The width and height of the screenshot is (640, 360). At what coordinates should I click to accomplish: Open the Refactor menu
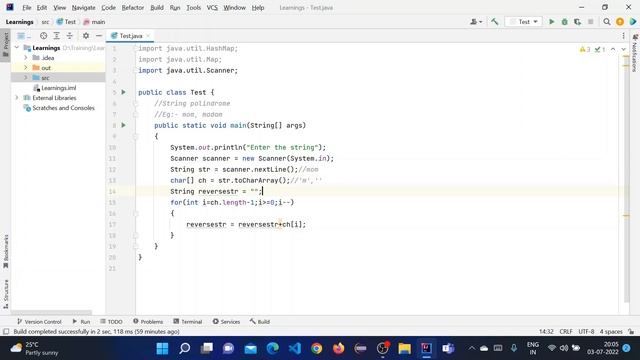click(133, 8)
